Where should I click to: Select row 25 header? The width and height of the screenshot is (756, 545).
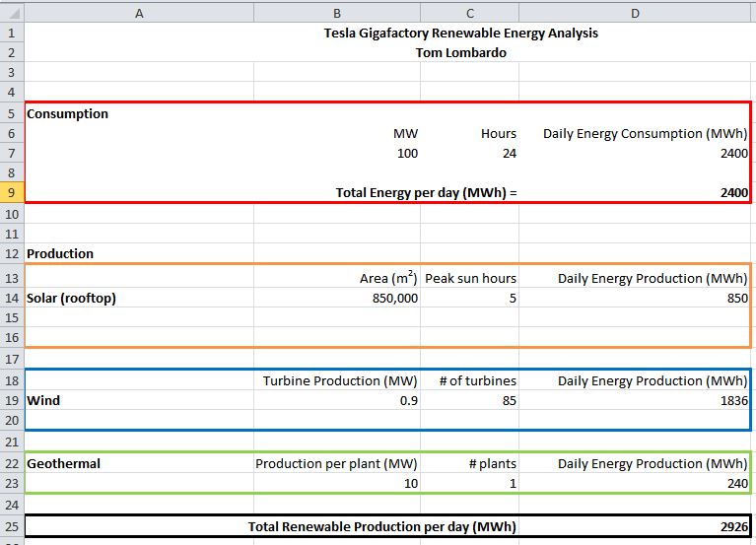pyautogui.click(x=12, y=526)
